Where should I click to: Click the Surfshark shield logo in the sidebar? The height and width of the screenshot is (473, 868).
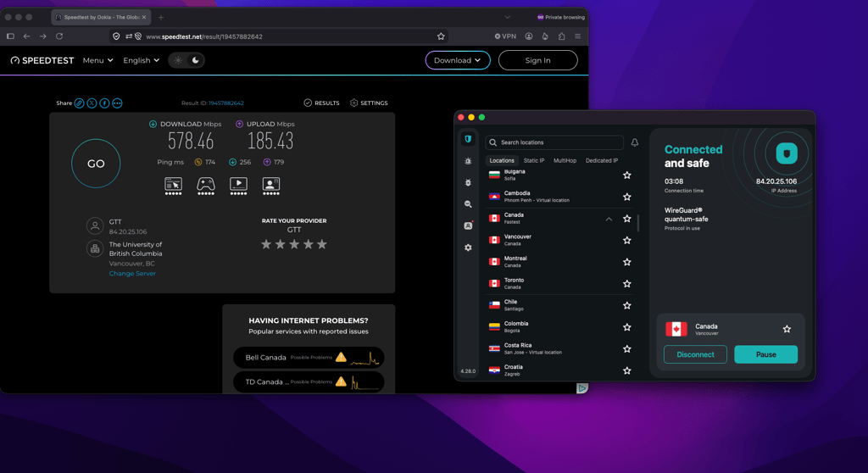(468, 139)
